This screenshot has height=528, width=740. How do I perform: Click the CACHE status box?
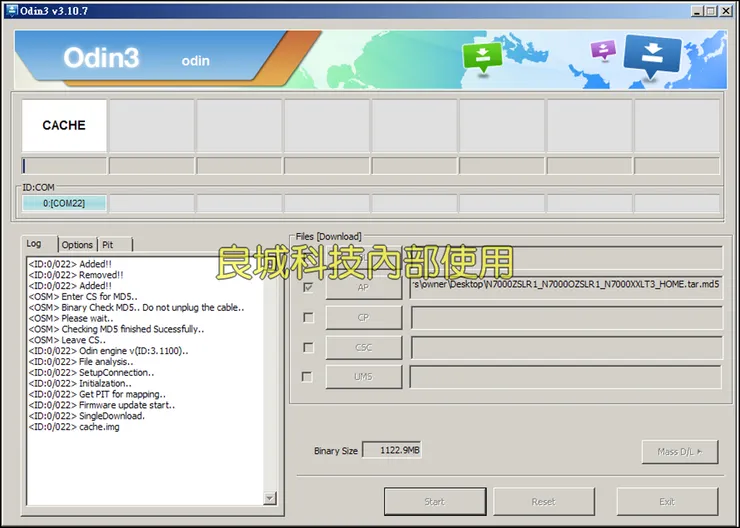click(x=64, y=125)
